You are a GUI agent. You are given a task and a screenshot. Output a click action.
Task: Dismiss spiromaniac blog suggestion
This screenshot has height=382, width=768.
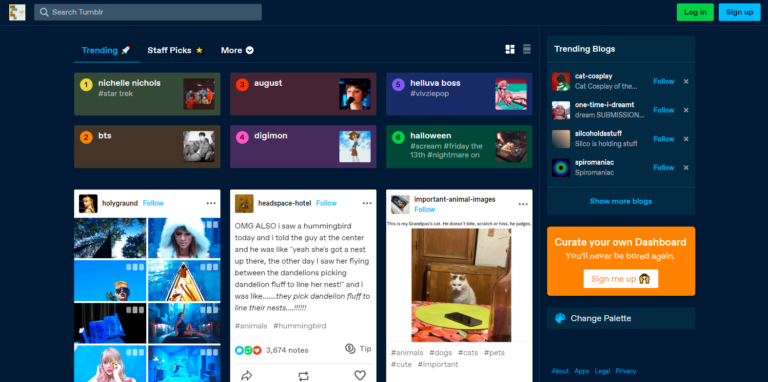pyautogui.click(x=686, y=167)
